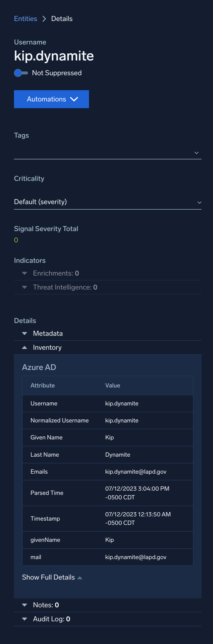Open the Automations dropdown chevron
213x644 pixels.
pyautogui.click(x=74, y=99)
